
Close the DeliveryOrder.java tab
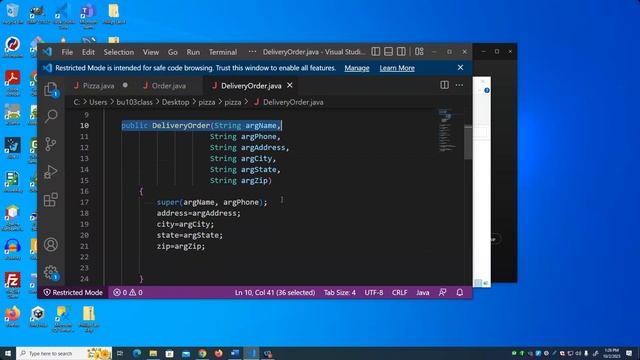point(290,85)
